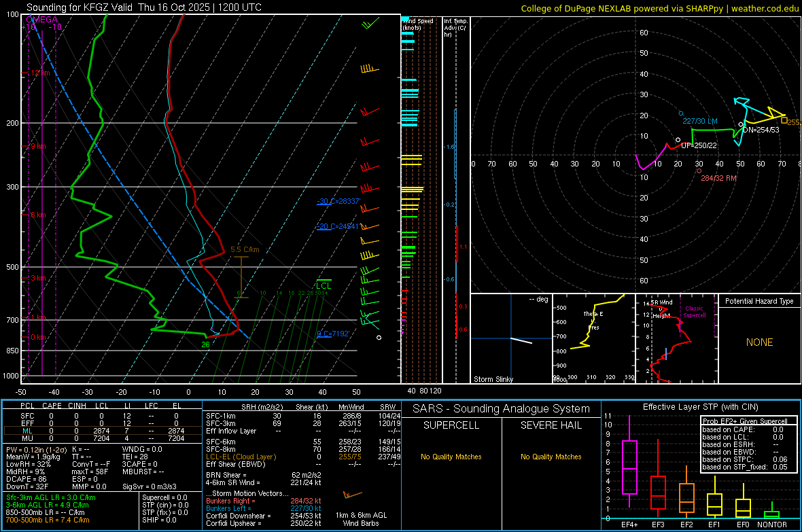This screenshot has width=802, height=532.
Task: Click the green LCL marker
Action: pyautogui.click(x=324, y=285)
